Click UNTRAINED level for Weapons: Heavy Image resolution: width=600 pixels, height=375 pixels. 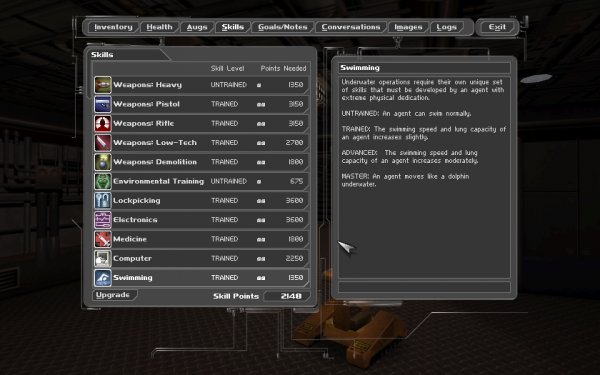pos(228,85)
